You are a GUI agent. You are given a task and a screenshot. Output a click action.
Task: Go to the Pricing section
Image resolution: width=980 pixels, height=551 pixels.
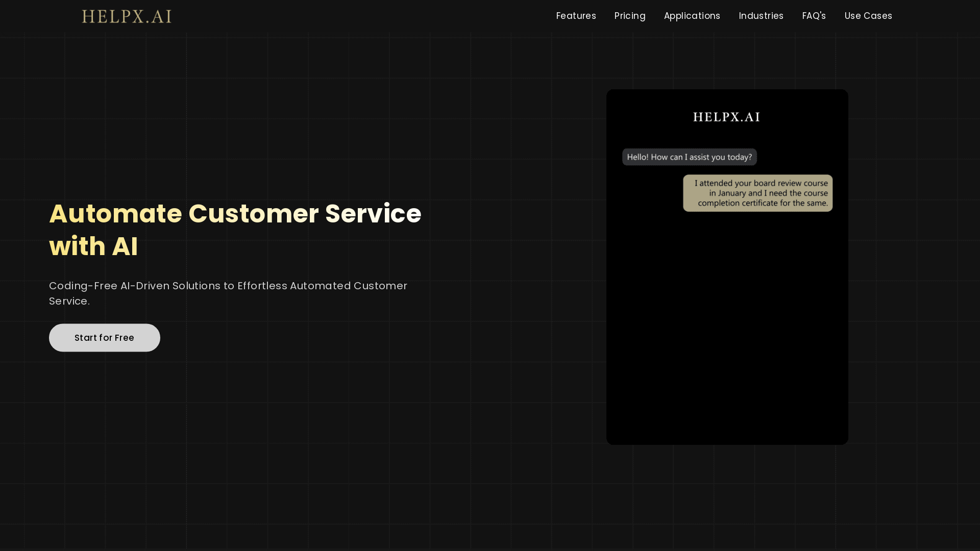click(x=630, y=16)
